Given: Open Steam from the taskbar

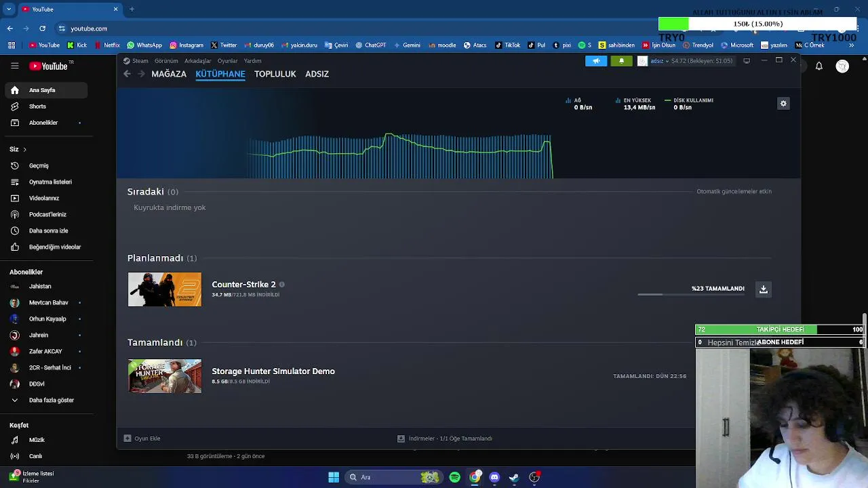Looking at the screenshot, I should 514,477.
